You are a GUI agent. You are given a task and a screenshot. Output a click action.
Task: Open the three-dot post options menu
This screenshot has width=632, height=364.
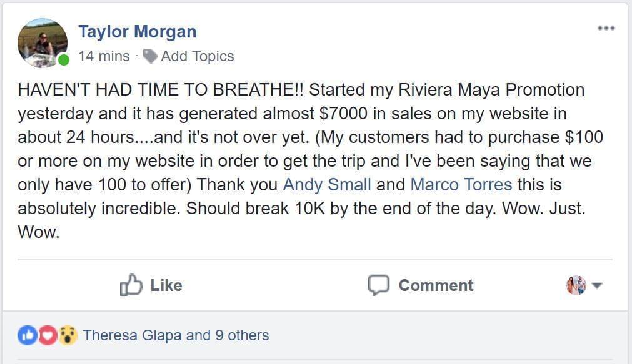coord(606,29)
